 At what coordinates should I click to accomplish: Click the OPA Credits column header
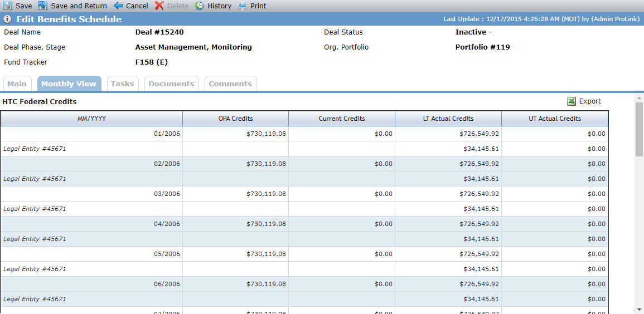pyautogui.click(x=236, y=119)
